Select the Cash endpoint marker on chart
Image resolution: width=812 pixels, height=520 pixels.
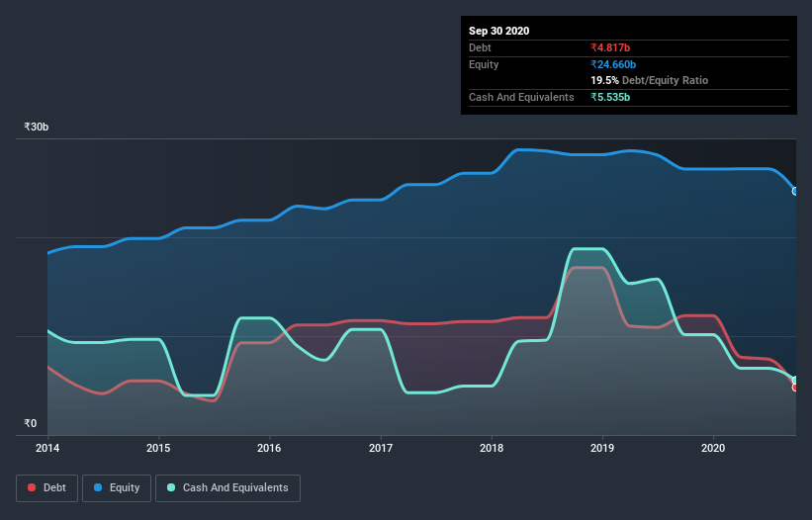(x=795, y=381)
